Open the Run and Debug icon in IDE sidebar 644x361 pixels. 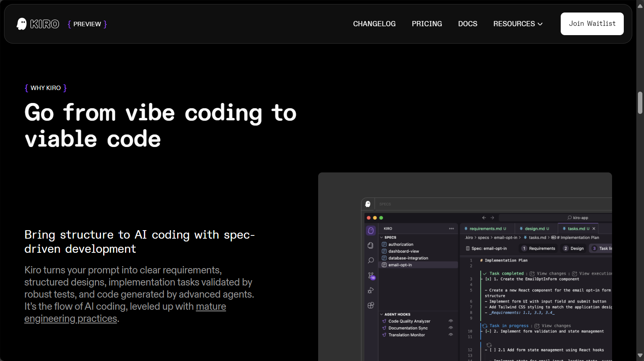(x=371, y=290)
